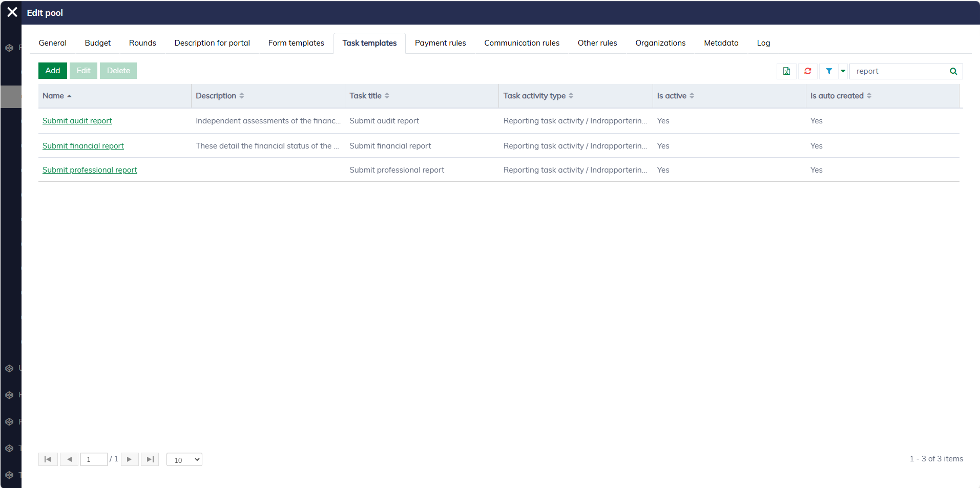
Task: Go to previous page arrow
Action: (69, 459)
